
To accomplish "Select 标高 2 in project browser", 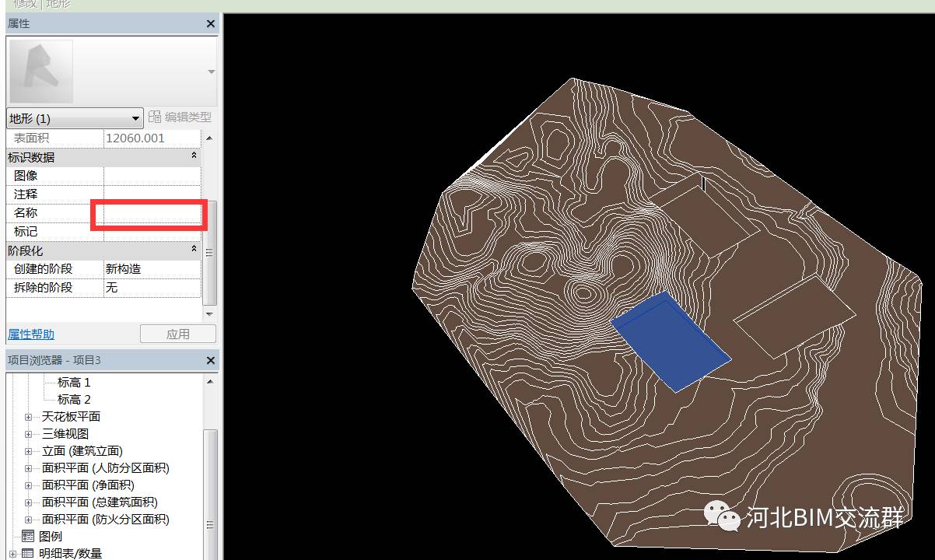I will pyautogui.click(x=74, y=400).
